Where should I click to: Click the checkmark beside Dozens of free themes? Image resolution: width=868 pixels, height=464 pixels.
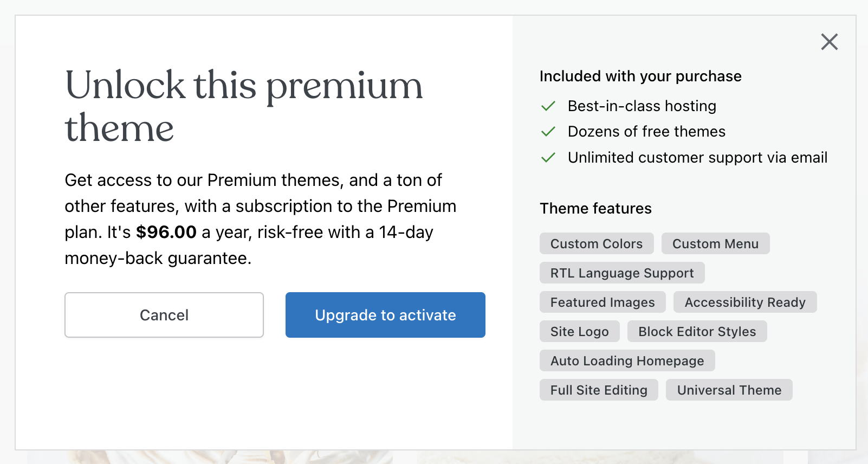[x=548, y=132]
